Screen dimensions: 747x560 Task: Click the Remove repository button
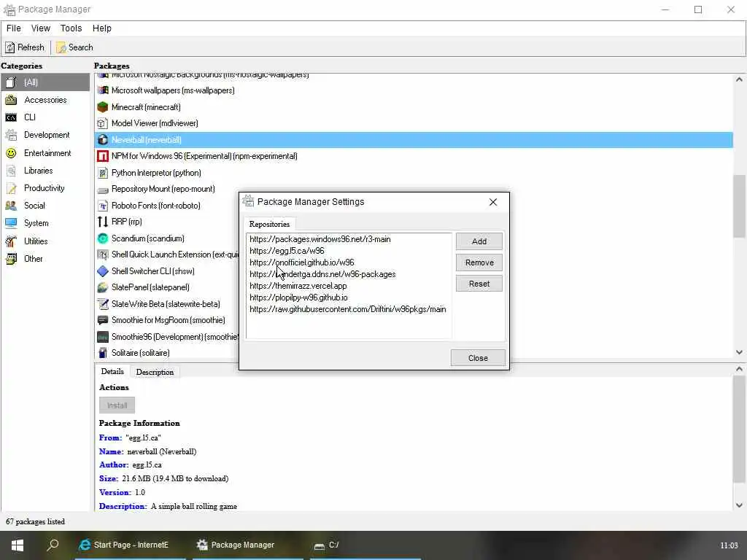[x=479, y=262]
